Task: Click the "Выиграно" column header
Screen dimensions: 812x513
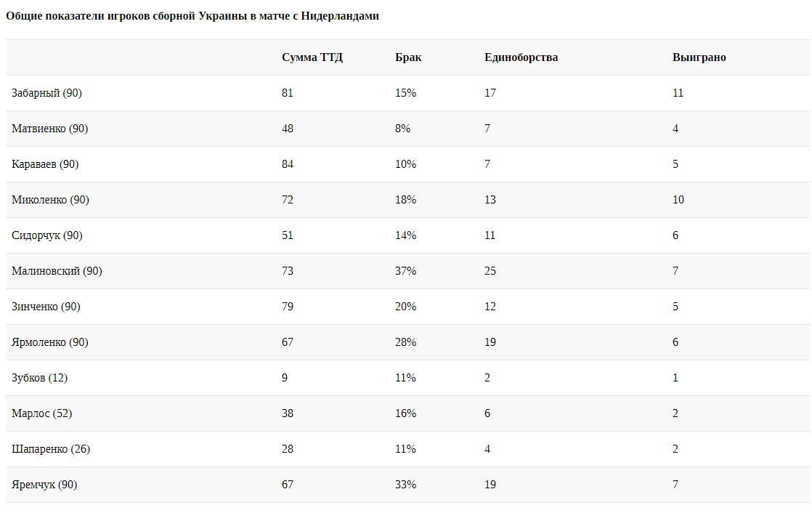Action: [x=699, y=57]
